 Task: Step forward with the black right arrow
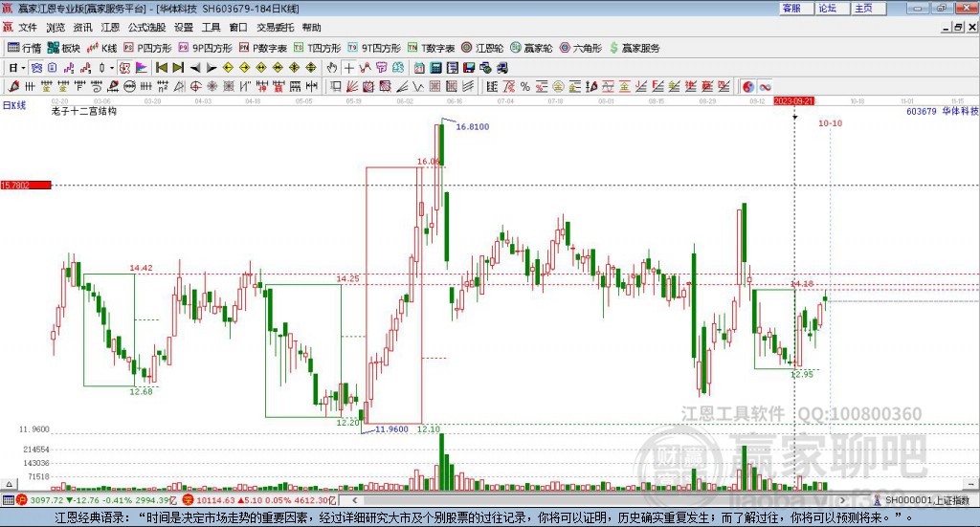pyautogui.click(x=212, y=68)
